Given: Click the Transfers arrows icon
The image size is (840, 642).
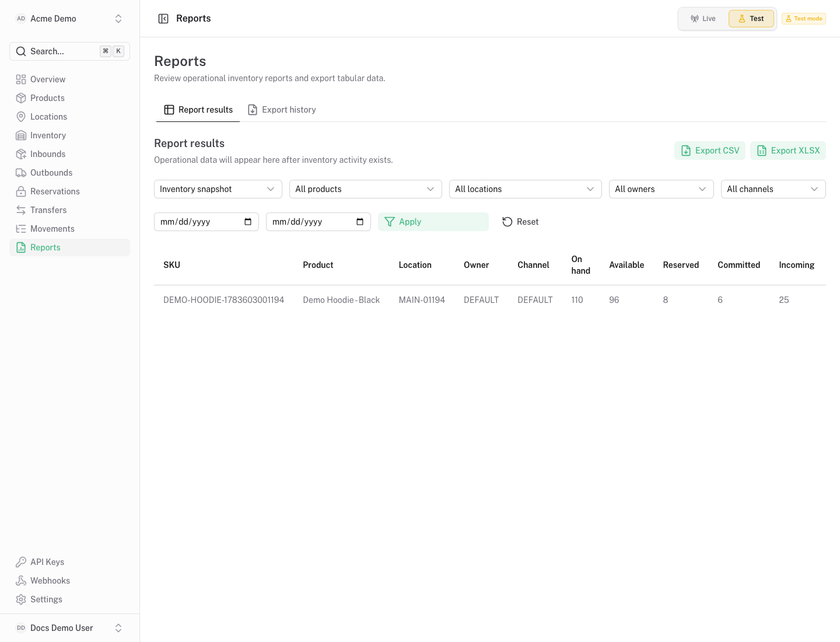Looking at the screenshot, I should pos(21,210).
